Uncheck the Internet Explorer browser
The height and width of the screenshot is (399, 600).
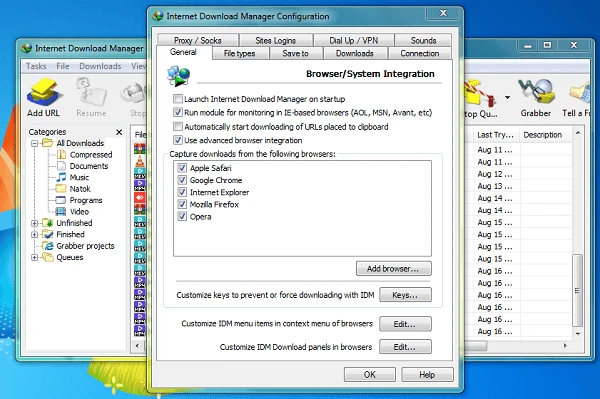point(182,192)
